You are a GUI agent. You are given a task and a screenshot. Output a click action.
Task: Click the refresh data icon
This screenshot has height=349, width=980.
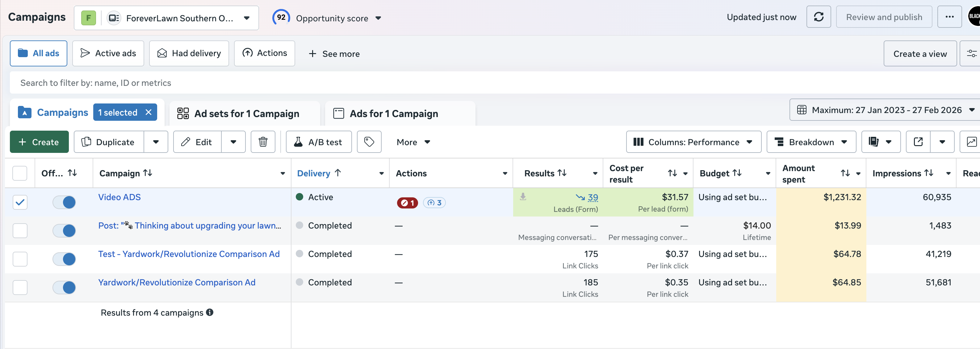(818, 17)
